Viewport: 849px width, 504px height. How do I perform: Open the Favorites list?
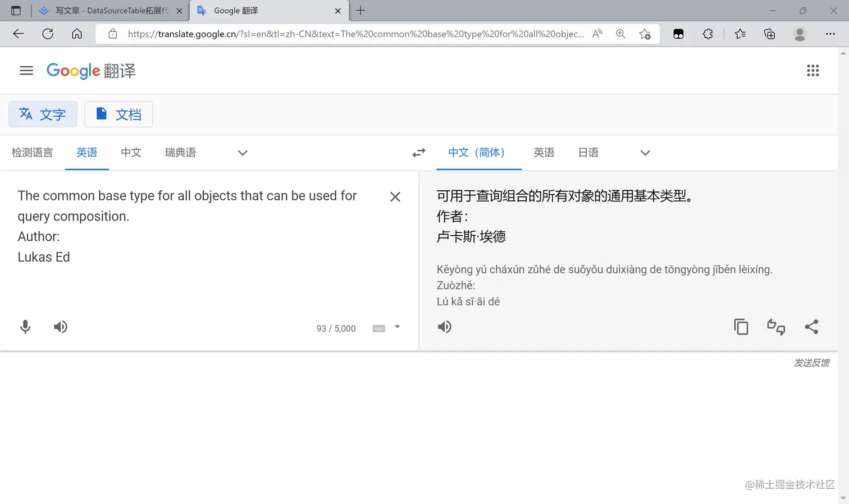(740, 34)
